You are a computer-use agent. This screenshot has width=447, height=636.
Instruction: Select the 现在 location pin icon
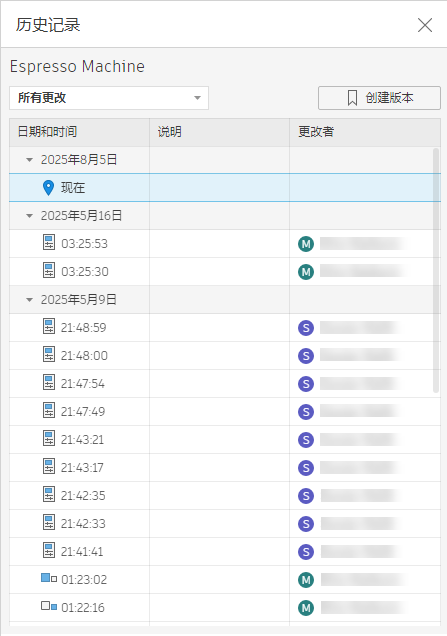point(48,188)
